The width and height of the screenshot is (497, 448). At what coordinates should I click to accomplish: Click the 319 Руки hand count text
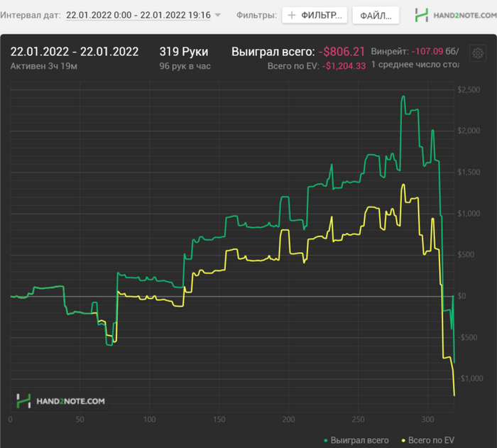tap(184, 52)
